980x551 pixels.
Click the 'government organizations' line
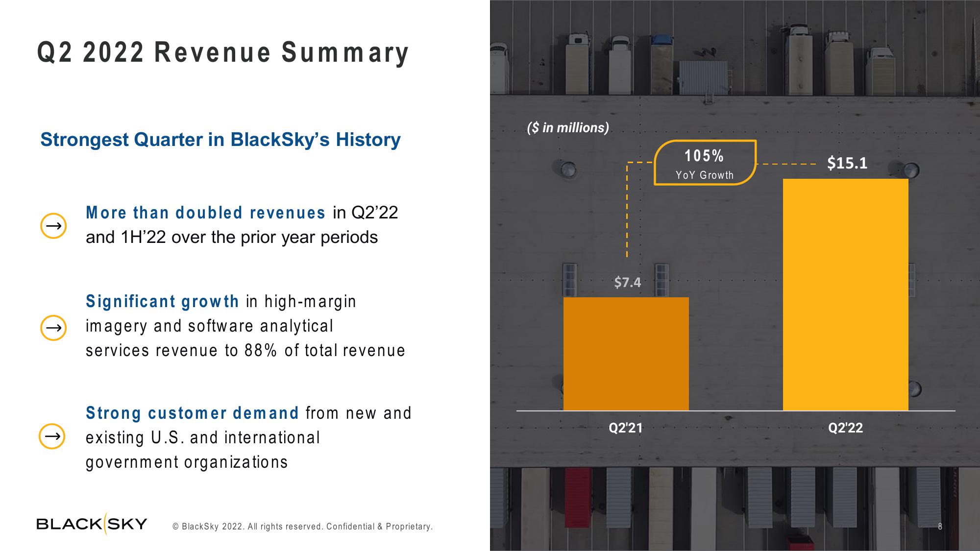tap(187, 462)
